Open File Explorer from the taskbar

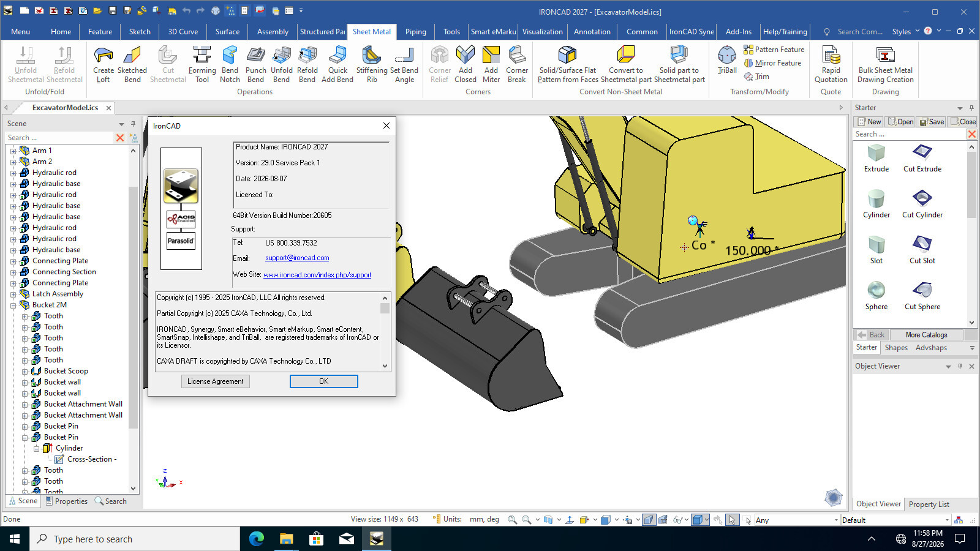[287, 539]
